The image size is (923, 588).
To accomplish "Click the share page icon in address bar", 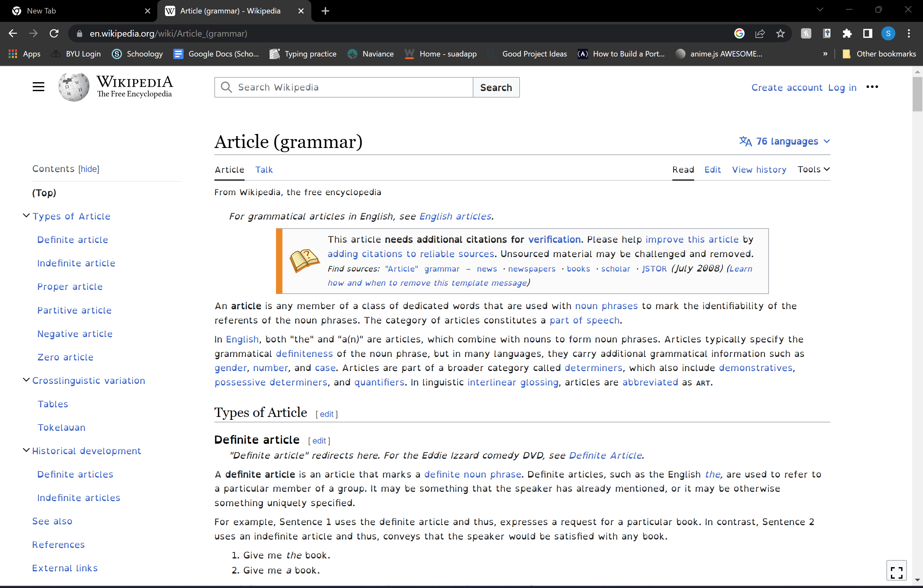I will [x=760, y=33].
